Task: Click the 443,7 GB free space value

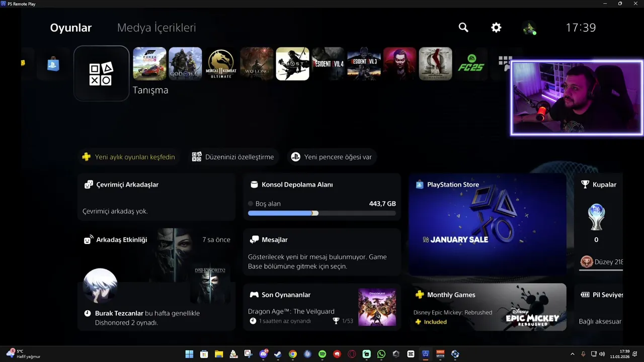Action: [x=382, y=204]
